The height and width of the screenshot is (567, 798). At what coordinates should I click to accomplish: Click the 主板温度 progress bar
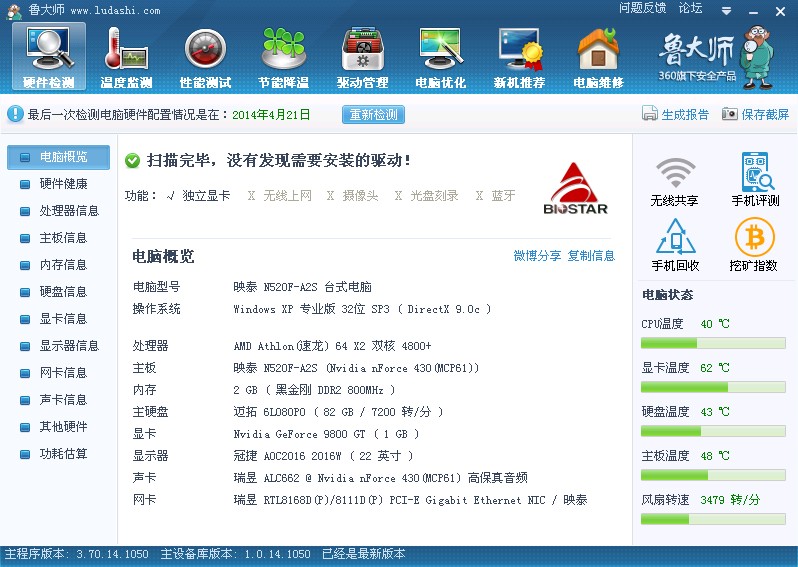click(x=713, y=475)
